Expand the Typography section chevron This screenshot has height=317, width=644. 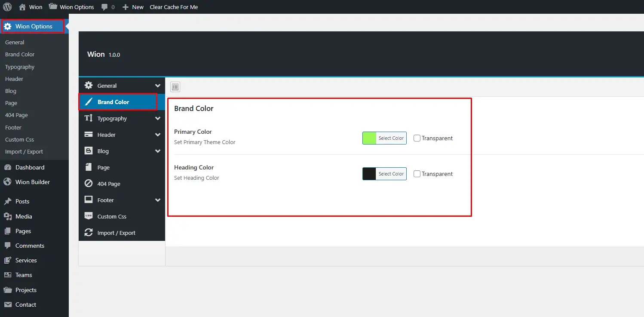tap(158, 118)
